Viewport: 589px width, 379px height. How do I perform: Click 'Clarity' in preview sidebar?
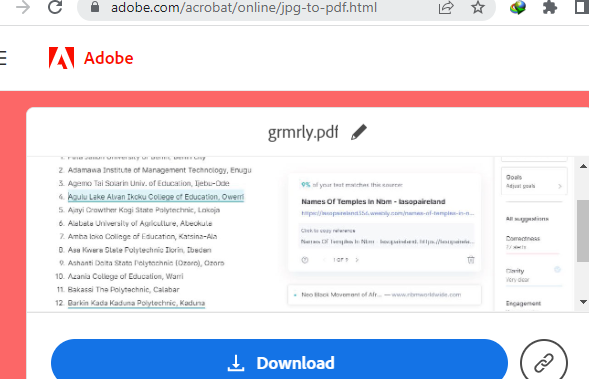click(515, 271)
